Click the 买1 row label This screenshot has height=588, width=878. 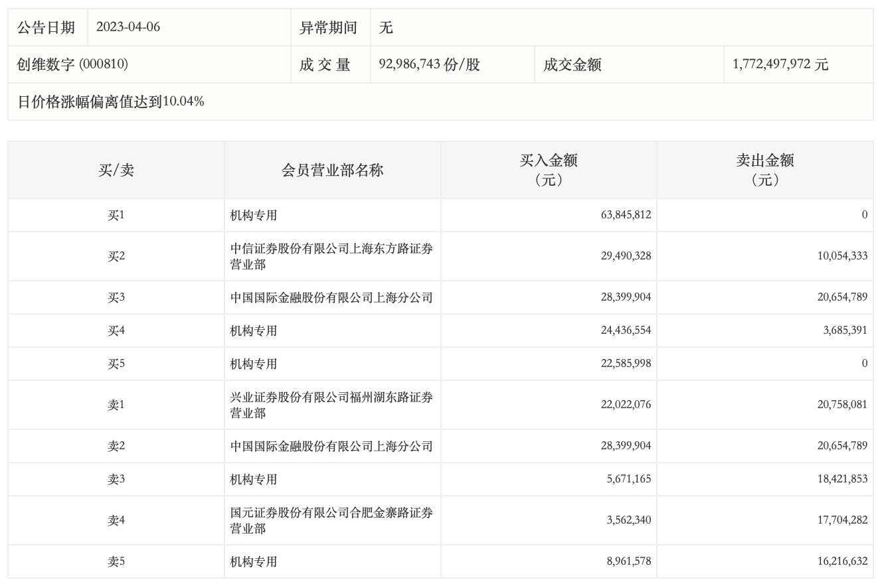(x=116, y=215)
